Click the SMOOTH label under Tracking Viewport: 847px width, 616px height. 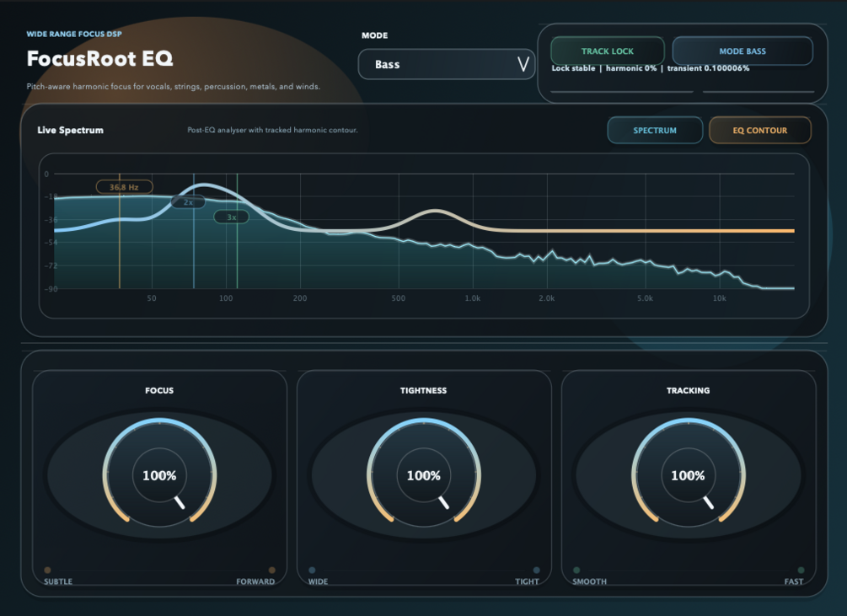[589, 581]
